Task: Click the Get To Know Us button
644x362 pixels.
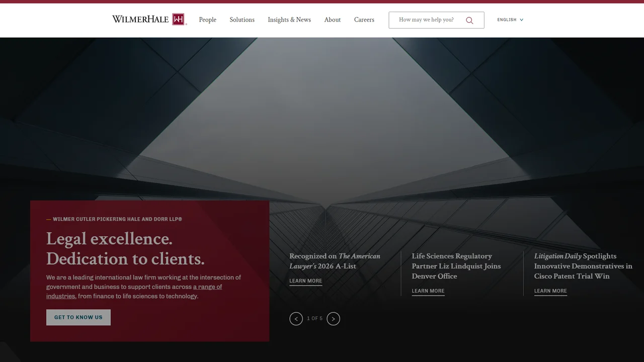Action: 78,317
